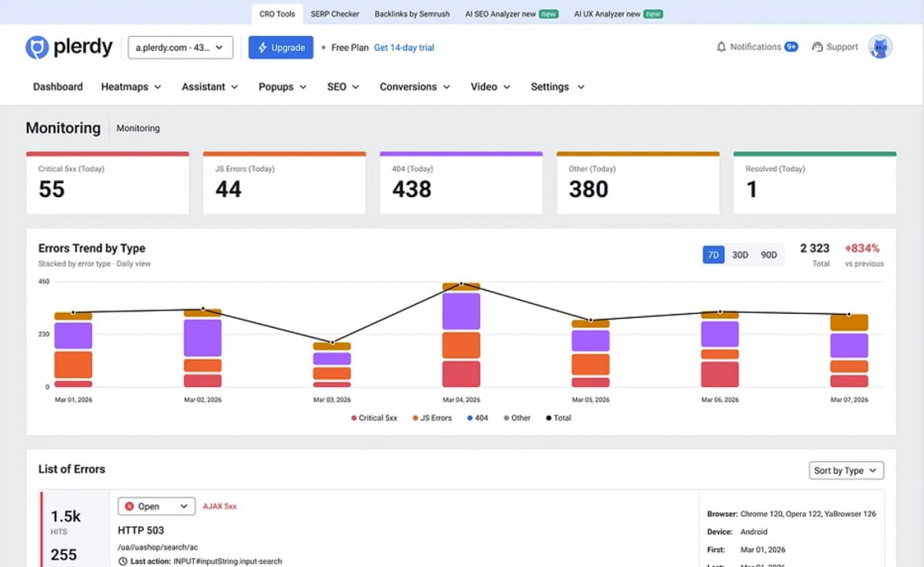
Task: Select the 90D time range
Action: 768,255
